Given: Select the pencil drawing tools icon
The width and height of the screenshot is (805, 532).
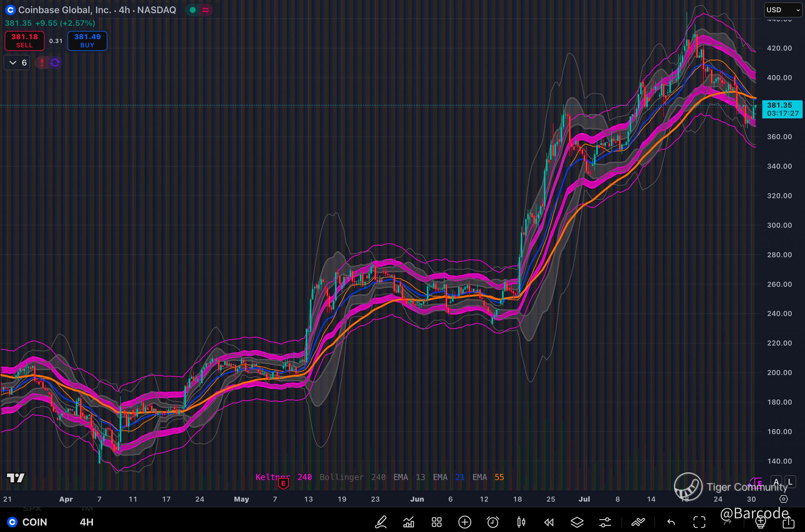Looking at the screenshot, I should point(381,522).
